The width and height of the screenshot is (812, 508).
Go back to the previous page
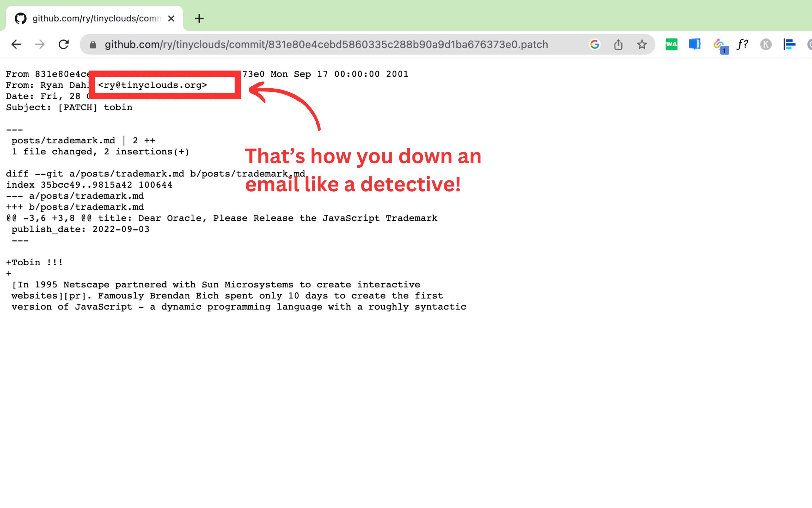16,44
